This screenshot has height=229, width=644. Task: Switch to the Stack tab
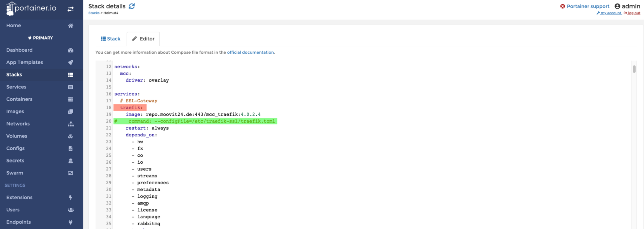(x=111, y=39)
